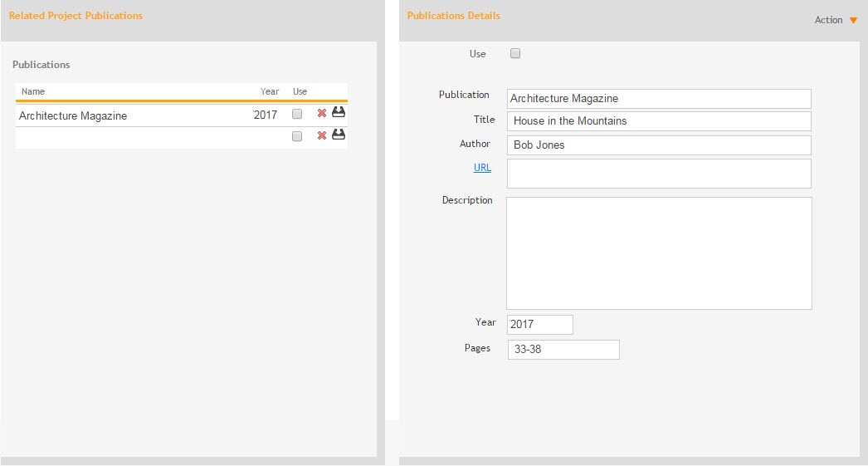Click into the Description text area

click(658, 253)
